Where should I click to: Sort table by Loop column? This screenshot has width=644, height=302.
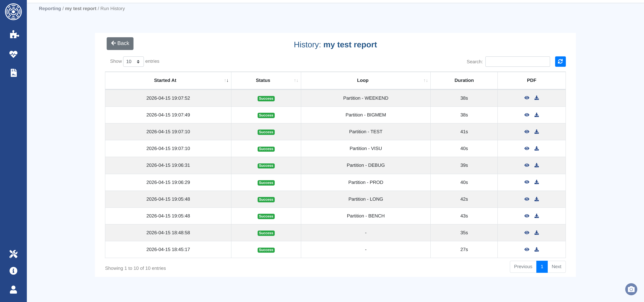tap(362, 80)
